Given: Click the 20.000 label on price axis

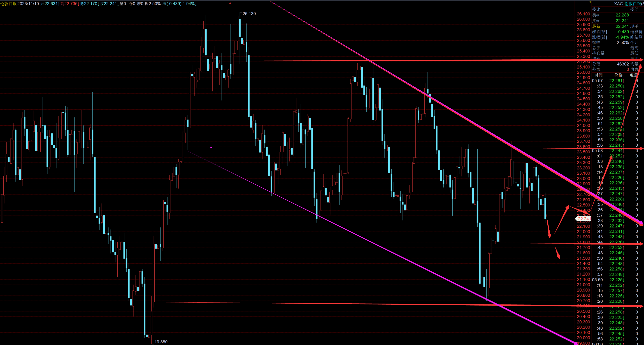Looking at the screenshot, I should 583,338.
